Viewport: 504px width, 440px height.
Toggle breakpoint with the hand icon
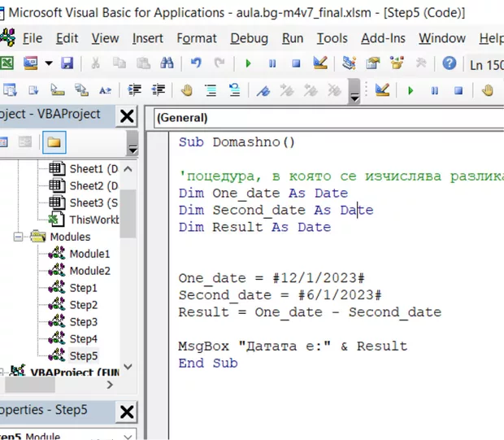click(186, 90)
